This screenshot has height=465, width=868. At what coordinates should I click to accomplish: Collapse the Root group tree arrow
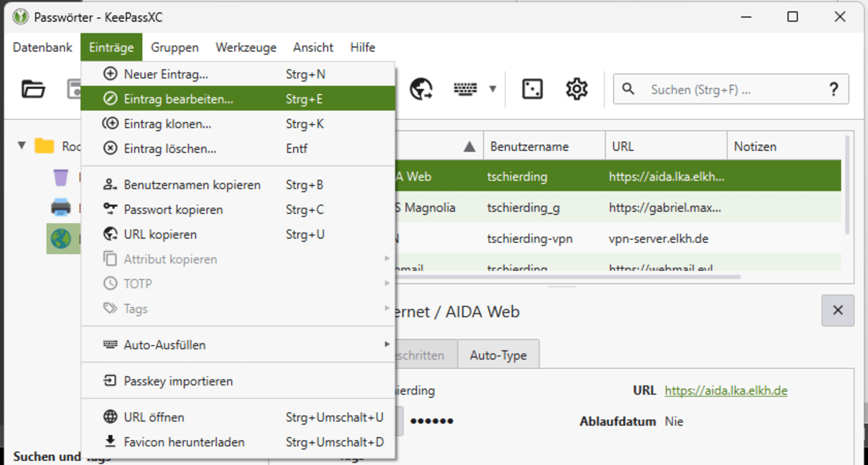[22, 145]
